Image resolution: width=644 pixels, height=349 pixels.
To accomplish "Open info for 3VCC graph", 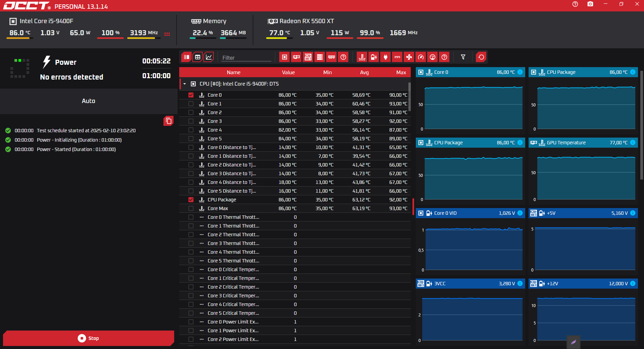I will coord(520,284).
